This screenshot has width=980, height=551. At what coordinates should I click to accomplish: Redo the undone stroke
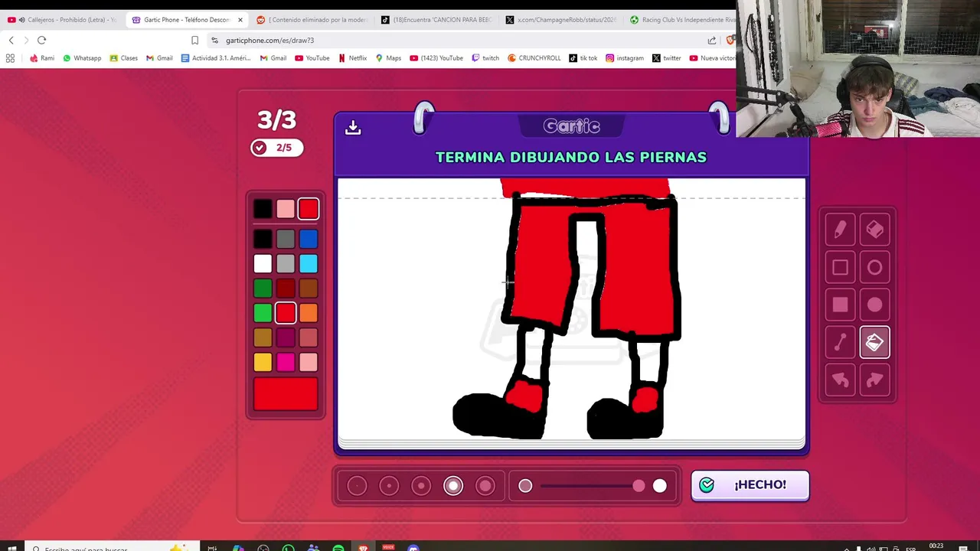(x=874, y=380)
